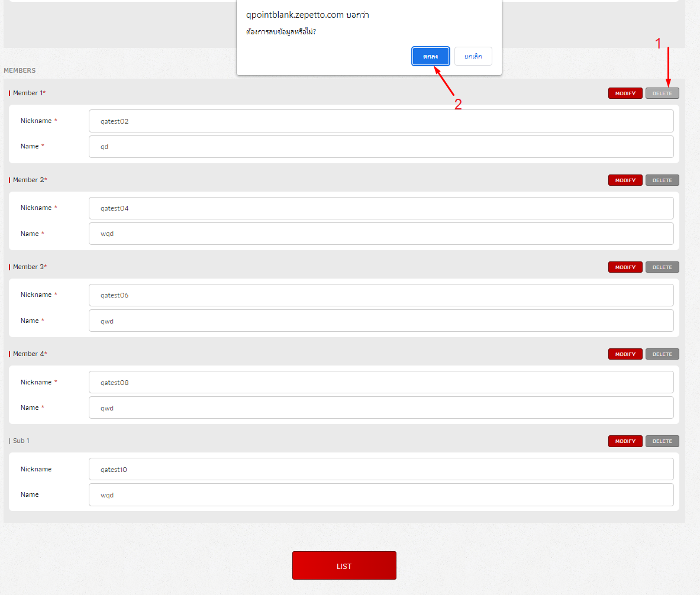Select the Member 1* label
Viewport: 700px width, 595px height.
[x=29, y=93]
